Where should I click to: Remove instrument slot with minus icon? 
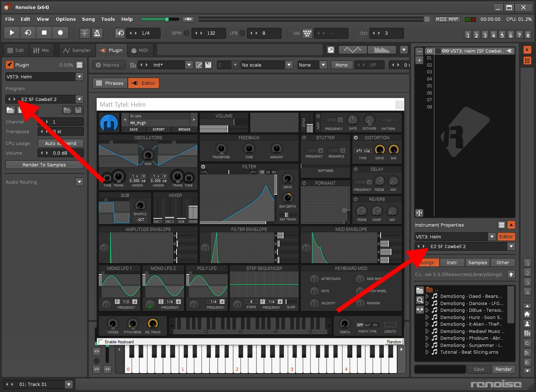click(x=419, y=51)
